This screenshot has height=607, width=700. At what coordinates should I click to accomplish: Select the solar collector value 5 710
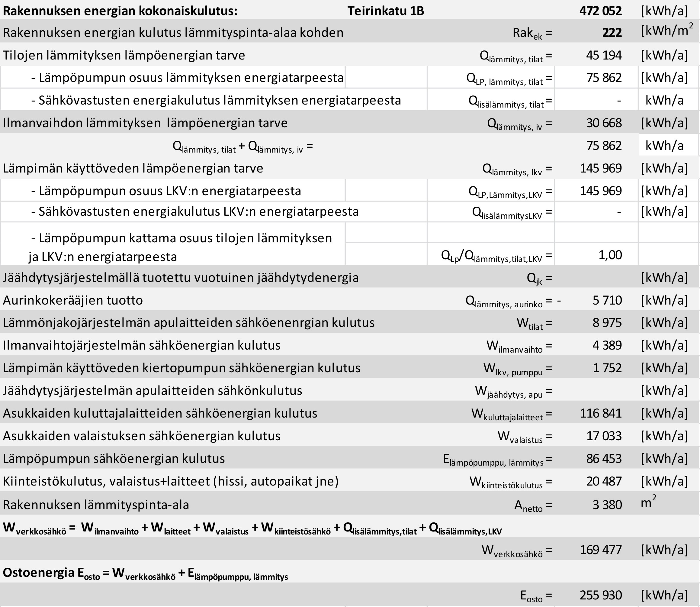tap(607, 300)
